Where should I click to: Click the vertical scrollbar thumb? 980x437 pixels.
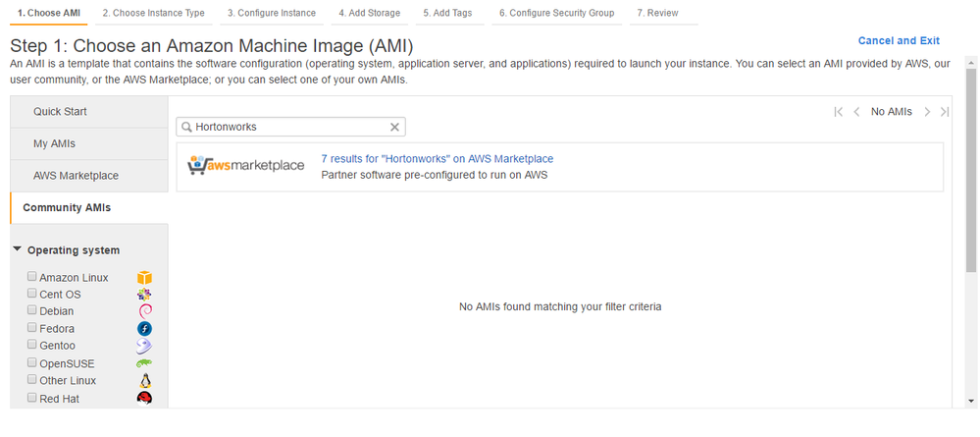tap(970, 170)
